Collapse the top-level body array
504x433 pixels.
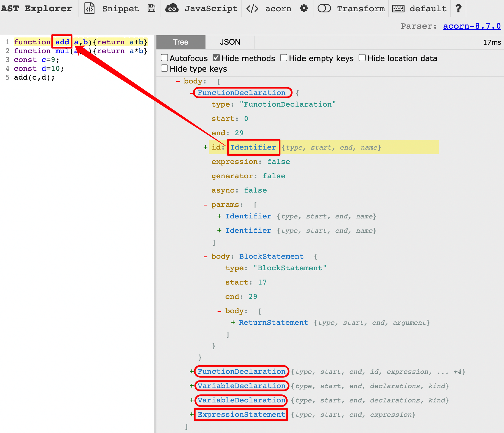click(x=178, y=81)
